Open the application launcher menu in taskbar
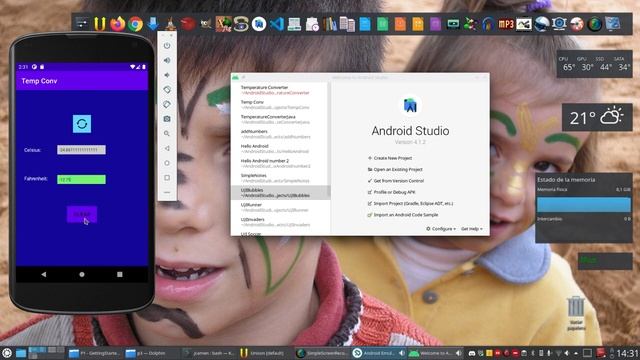This screenshot has height=360, width=640. coord(7,353)
